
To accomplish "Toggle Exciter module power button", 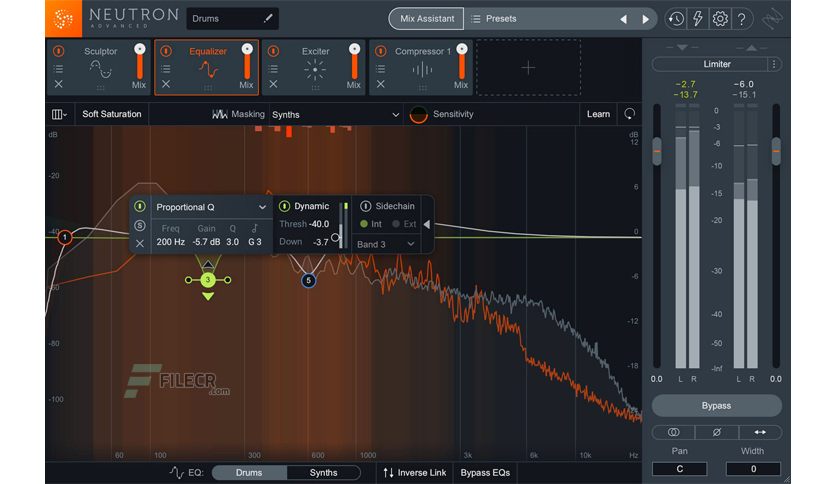I will (x=273, y=51).
